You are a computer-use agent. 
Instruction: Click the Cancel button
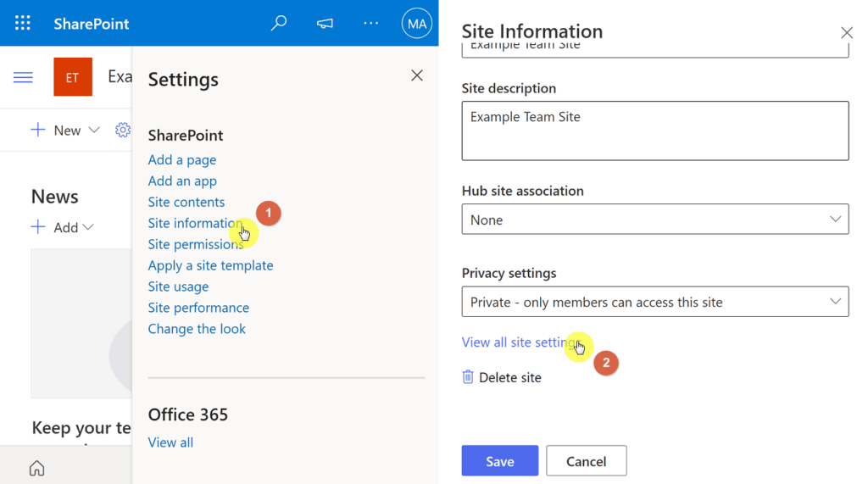click(587, 461)
